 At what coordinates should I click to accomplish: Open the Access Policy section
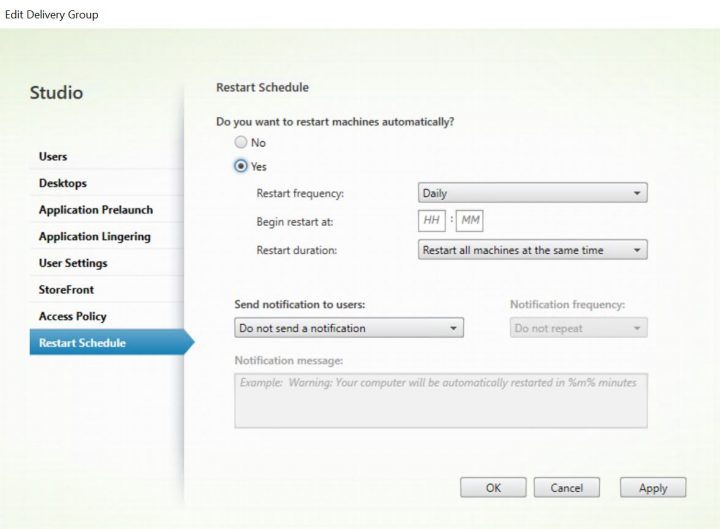(x=72, y=316)
